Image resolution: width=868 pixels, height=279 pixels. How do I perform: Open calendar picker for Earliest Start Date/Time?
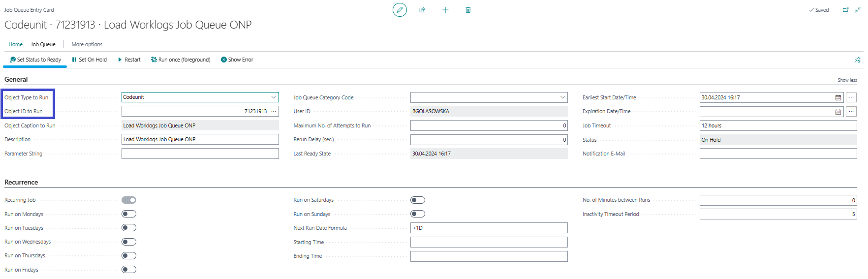point(838,98)
